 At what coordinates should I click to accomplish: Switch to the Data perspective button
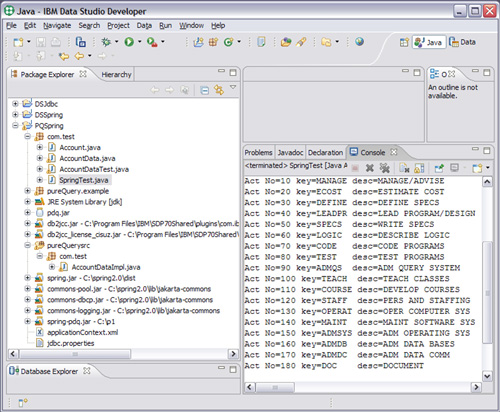[462, 42]
